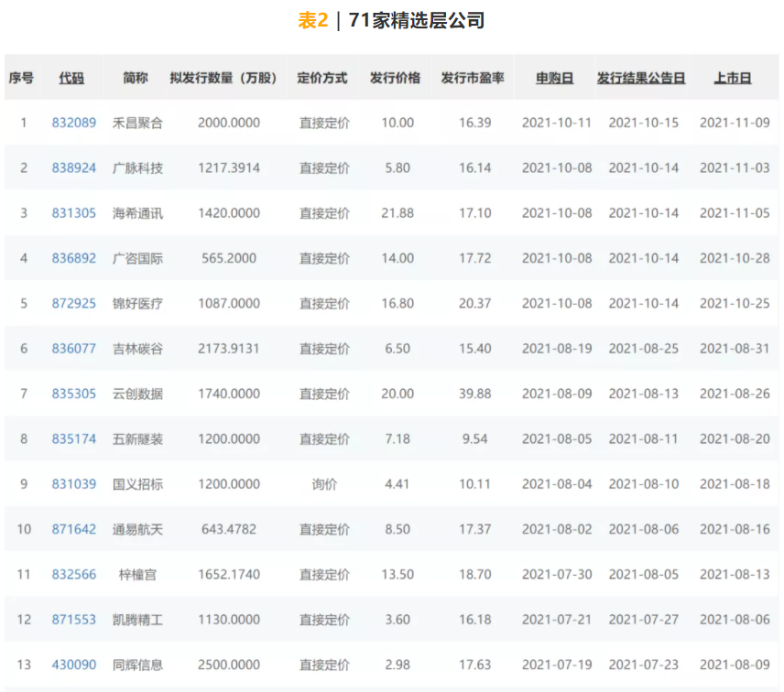Open stock code link 832089

pyautogui.click(x=74, y=123)
